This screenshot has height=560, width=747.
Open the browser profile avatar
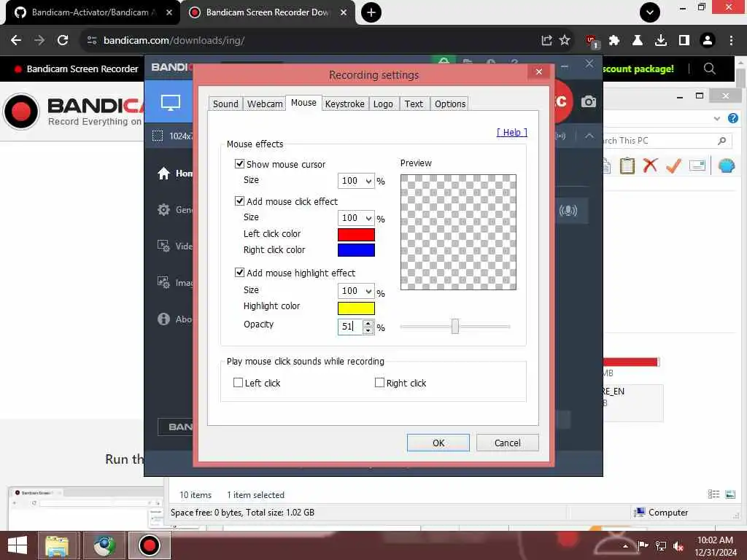pos(708,40)
